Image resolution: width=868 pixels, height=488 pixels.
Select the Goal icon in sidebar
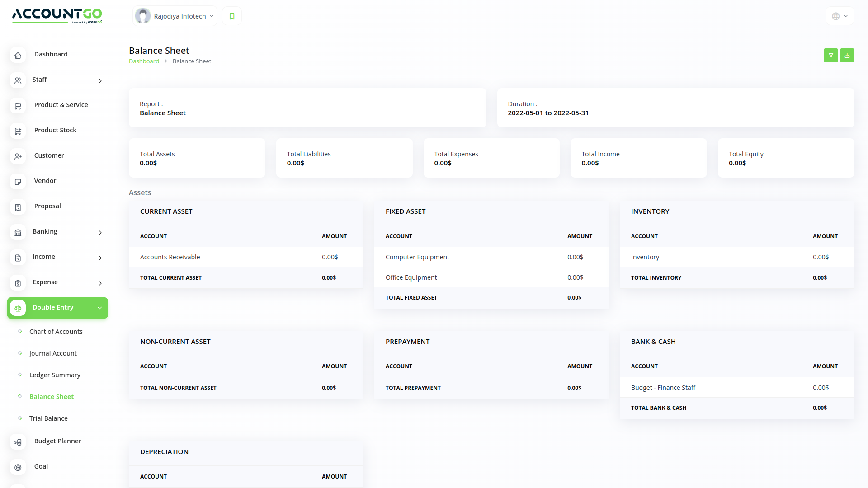pos(18,467)
